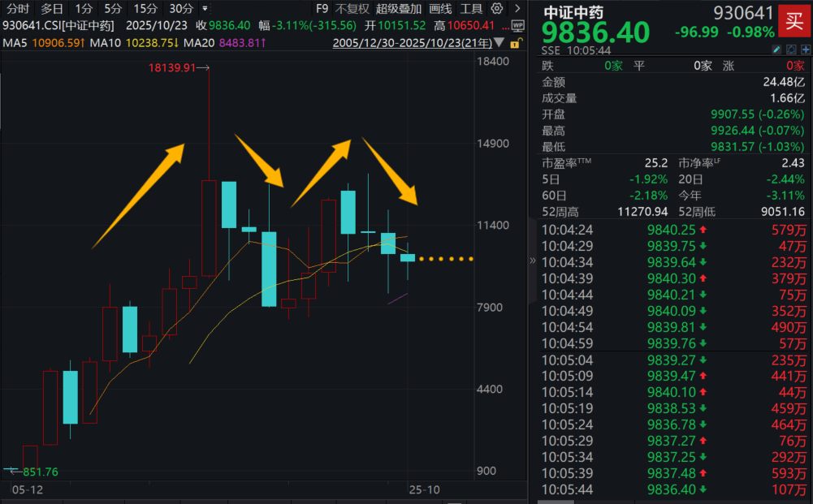Click 最低 9831.57 value
Viewport: 813px width, 504px height.
(x=758, y=147)
